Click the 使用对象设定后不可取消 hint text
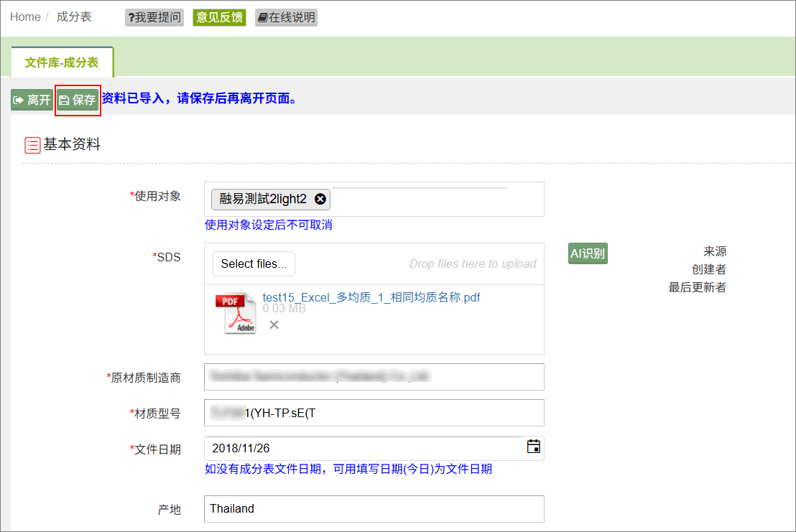 pos(269,225)
